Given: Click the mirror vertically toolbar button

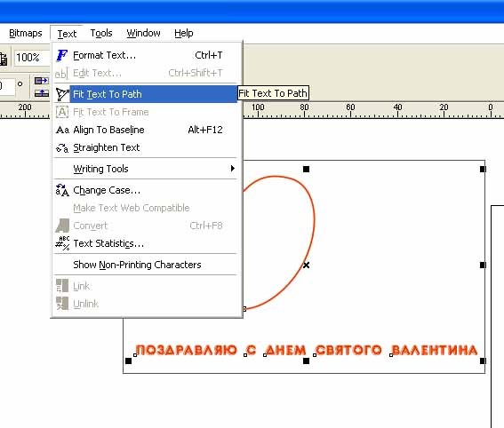Looking at the screenshot, I should point(42,93).
